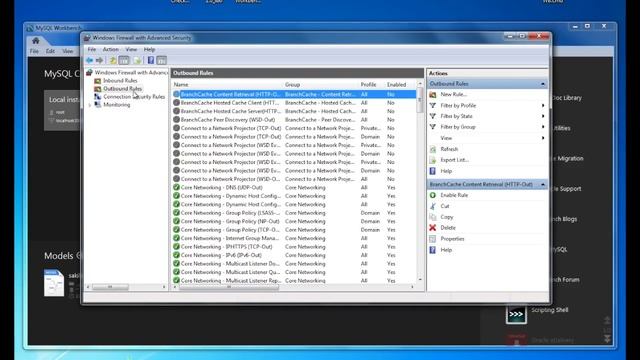Click Delete in the Actions pane
This screenshot has width=640, height=360.
pyautogui.click(x=448, y=228)
